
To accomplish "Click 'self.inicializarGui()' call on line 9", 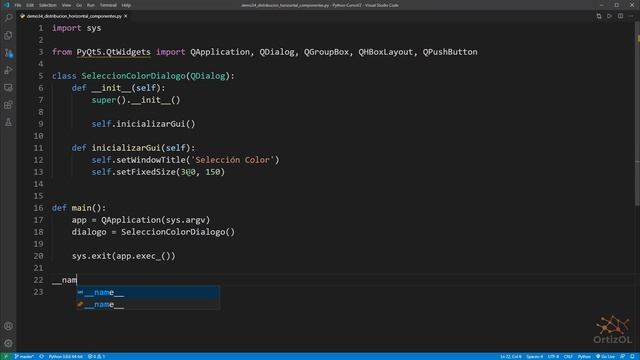I will (143, 124).
